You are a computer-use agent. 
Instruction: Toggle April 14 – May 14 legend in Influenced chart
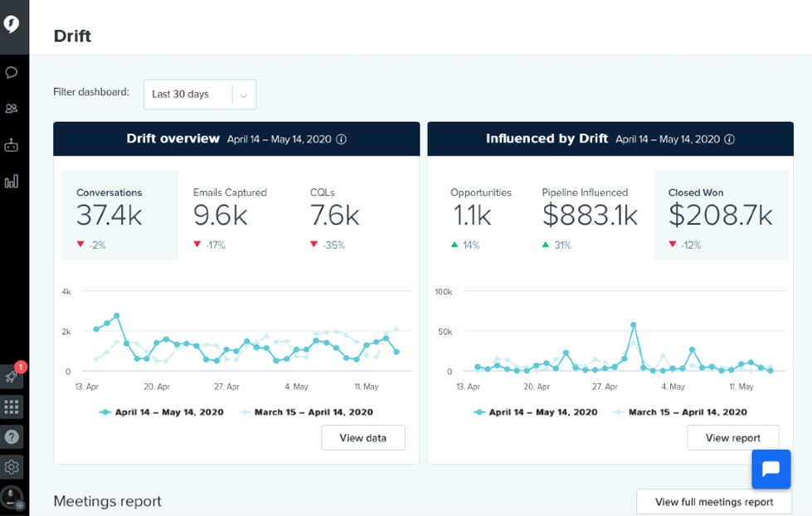(x=535, y=411)
